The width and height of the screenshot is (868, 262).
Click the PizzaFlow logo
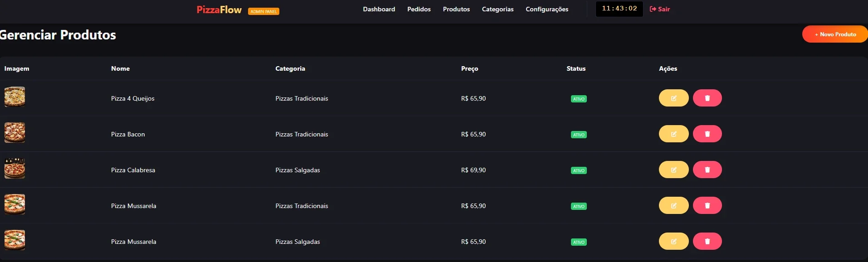219,10
